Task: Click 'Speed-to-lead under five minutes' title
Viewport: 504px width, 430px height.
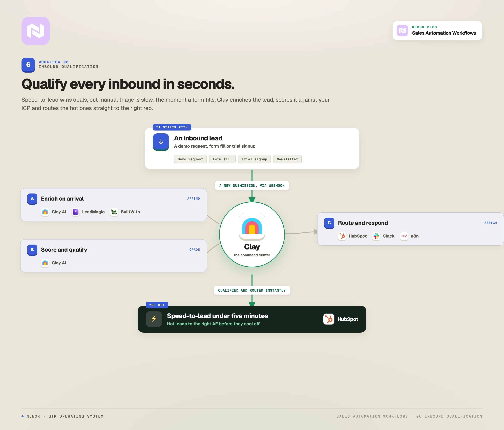Action: click(x=217, y=316)
